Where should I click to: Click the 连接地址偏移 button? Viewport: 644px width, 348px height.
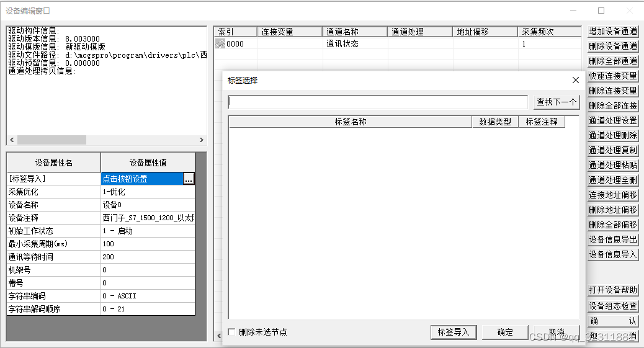point(613,195)
